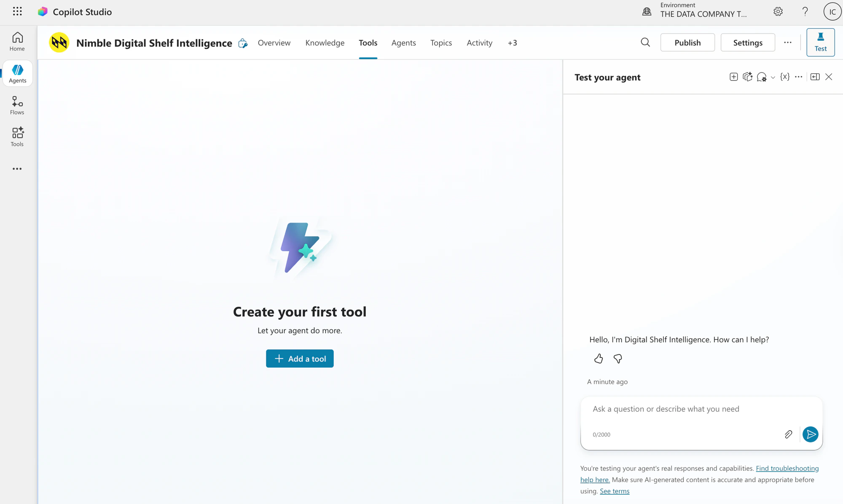
Task: Attach a file with paperclip icon
Action: pos(788,434)
